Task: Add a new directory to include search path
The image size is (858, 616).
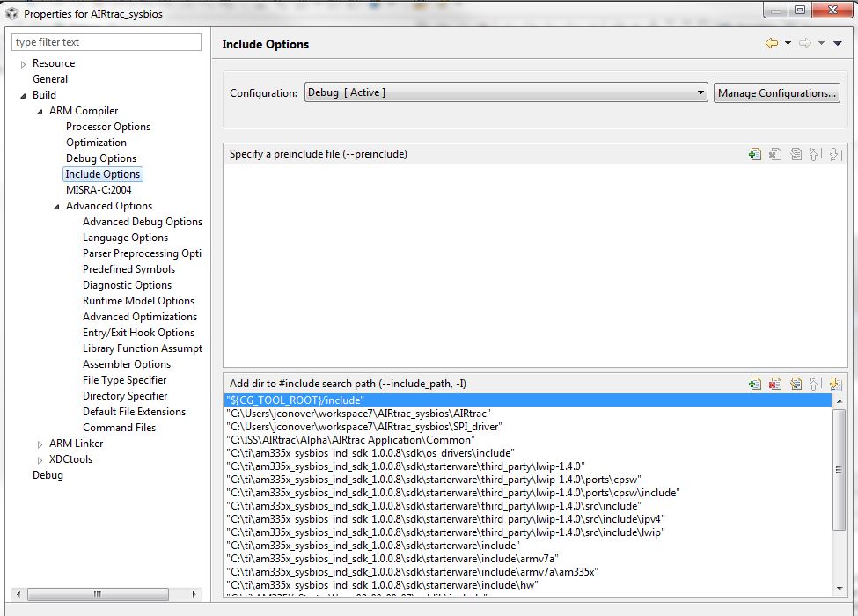Action: point(754,383)
